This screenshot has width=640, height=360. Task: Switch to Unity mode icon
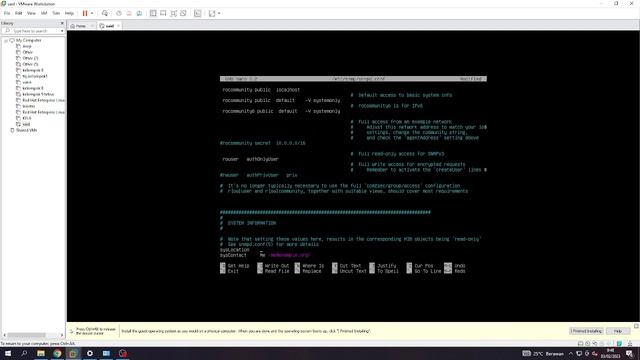[184, 13]
